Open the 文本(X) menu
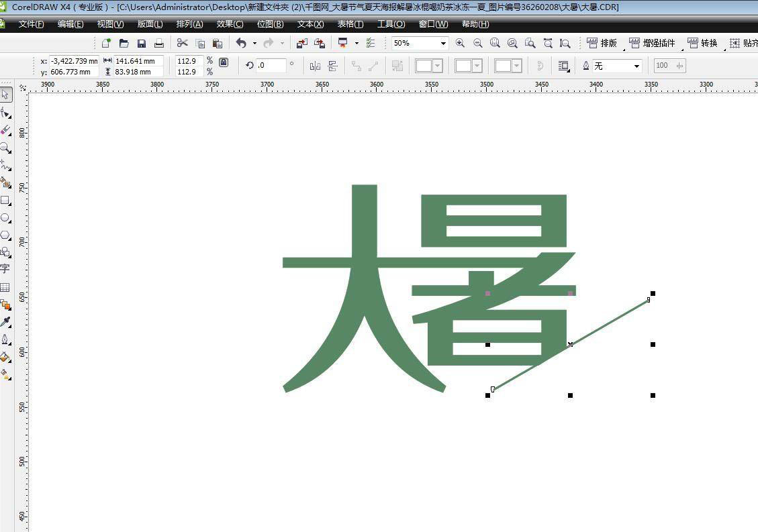This screenshot has width=758, height=532. click(x=309, y=24)
